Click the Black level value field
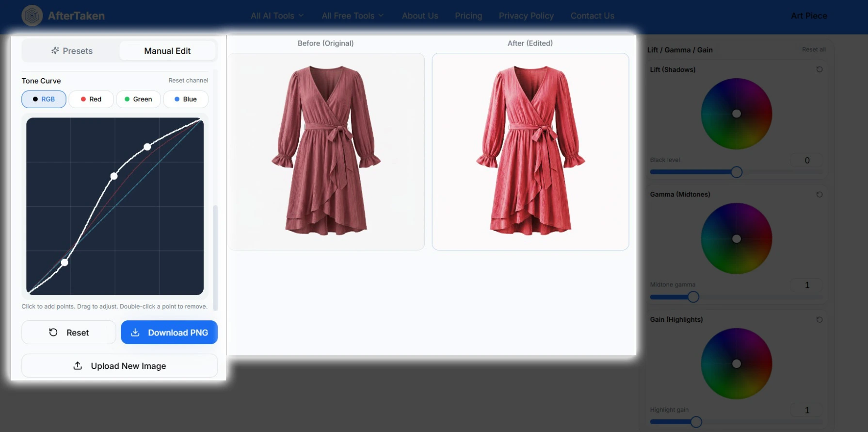Screen dimensions: 868x432 click(807, 160)
